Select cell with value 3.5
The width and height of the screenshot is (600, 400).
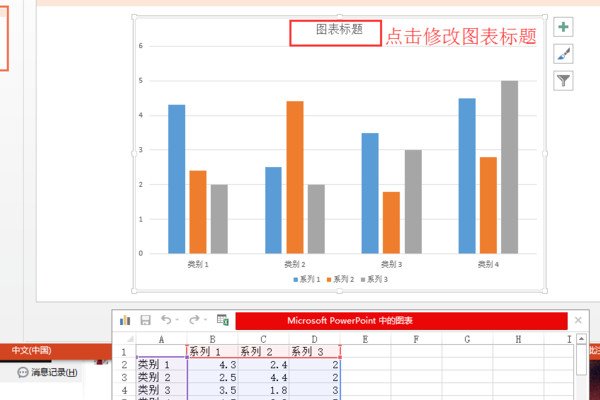(212, 390)
